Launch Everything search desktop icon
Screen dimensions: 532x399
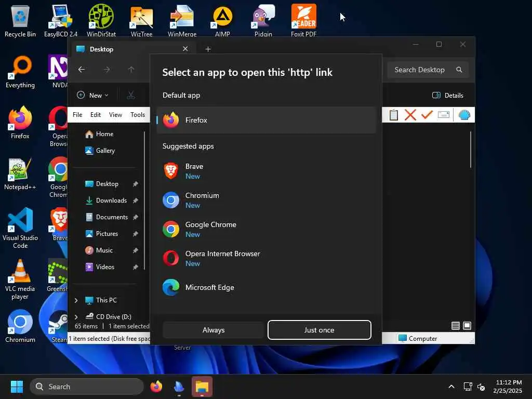tap(20, 72)
